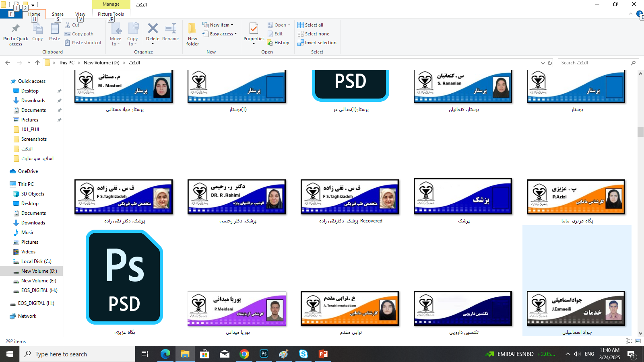
Task: Click the Select all button
Action: 310,25
